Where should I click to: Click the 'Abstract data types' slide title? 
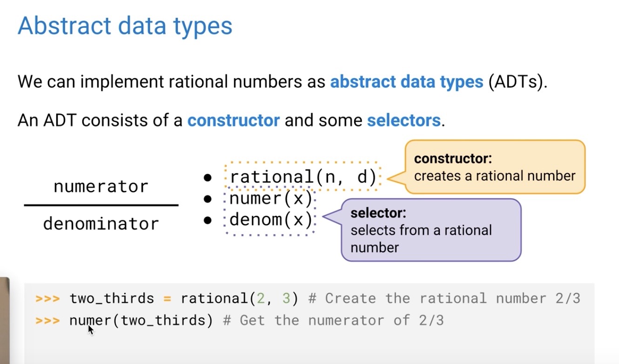click(x=125, y=26)
